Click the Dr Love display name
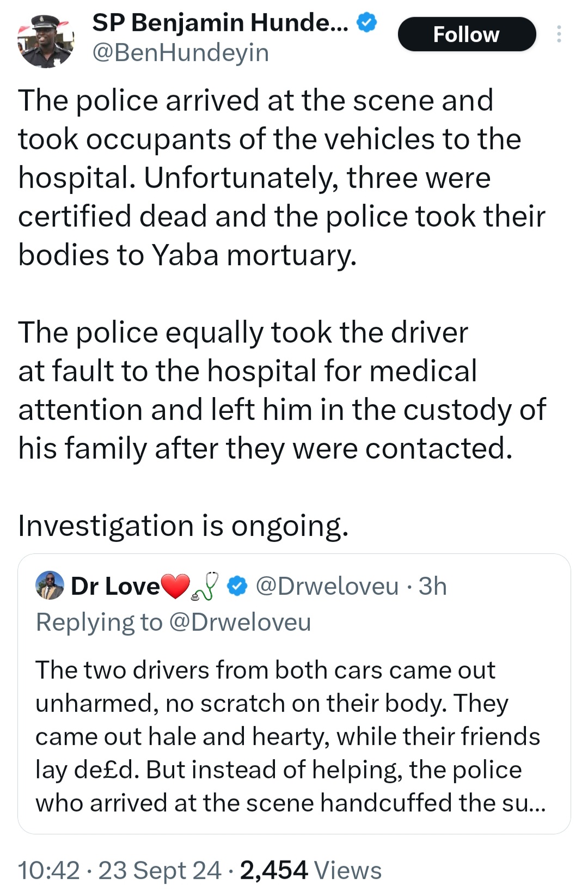This screenshot has height=896, width=588. click(x=115, y=587)
